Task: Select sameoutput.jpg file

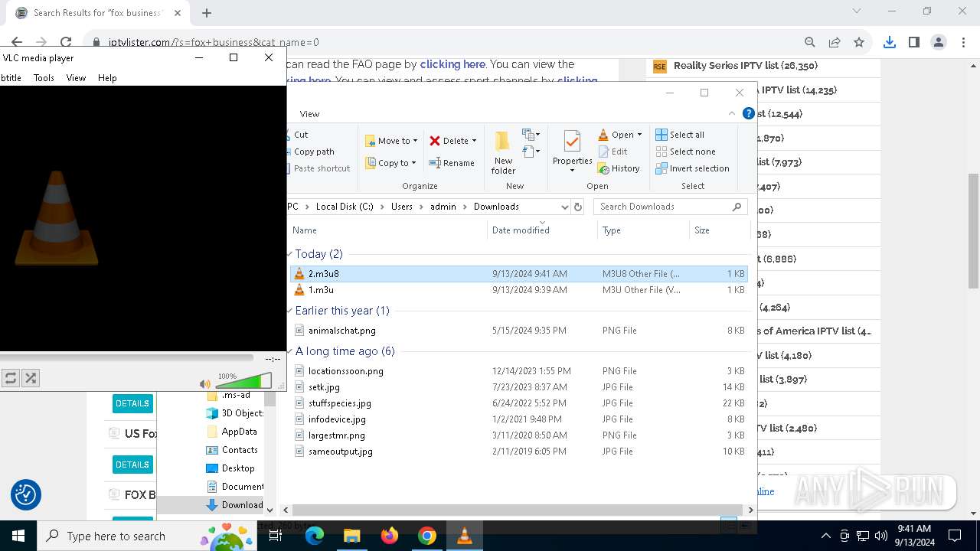Action: pos(519,452)
